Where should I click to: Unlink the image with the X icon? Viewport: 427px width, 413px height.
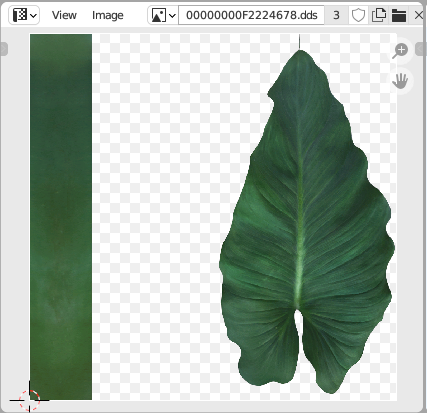click(x=418, y=15)
